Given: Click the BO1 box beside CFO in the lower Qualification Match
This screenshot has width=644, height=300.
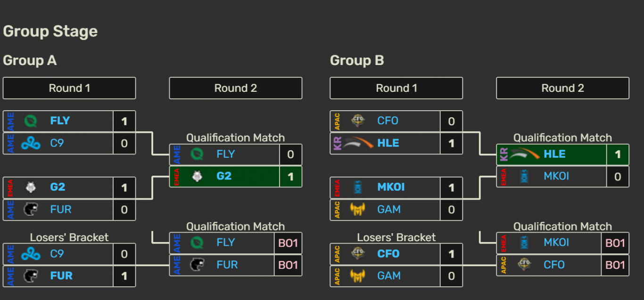Looking at the screenshot, I should [615, 265].
